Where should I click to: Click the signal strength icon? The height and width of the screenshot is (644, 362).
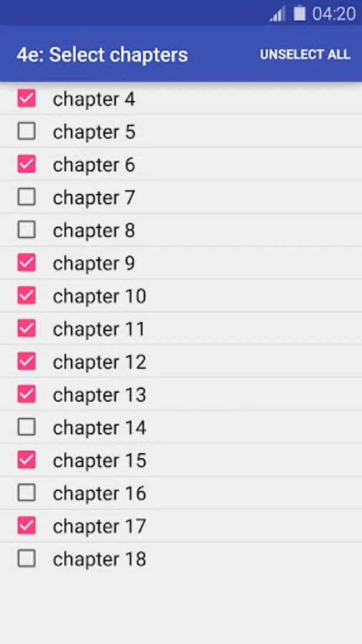click(x=278, y=14)
